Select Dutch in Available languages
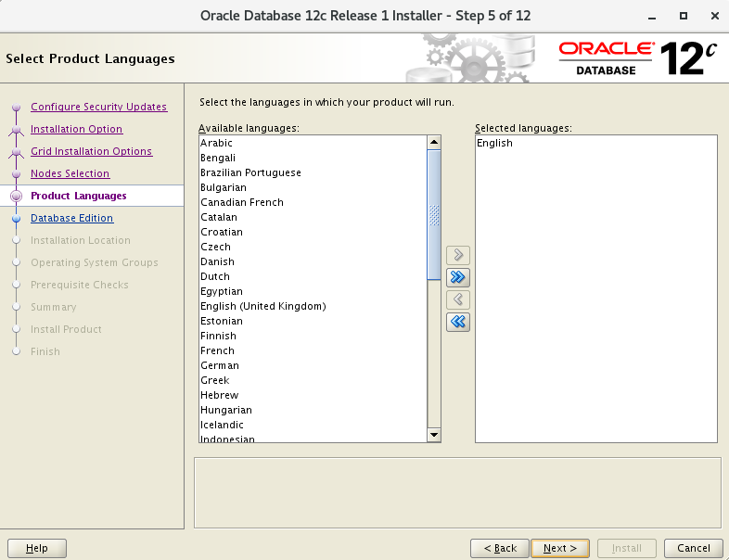This screenshot has height=560, width=729. tap(313, 276)
